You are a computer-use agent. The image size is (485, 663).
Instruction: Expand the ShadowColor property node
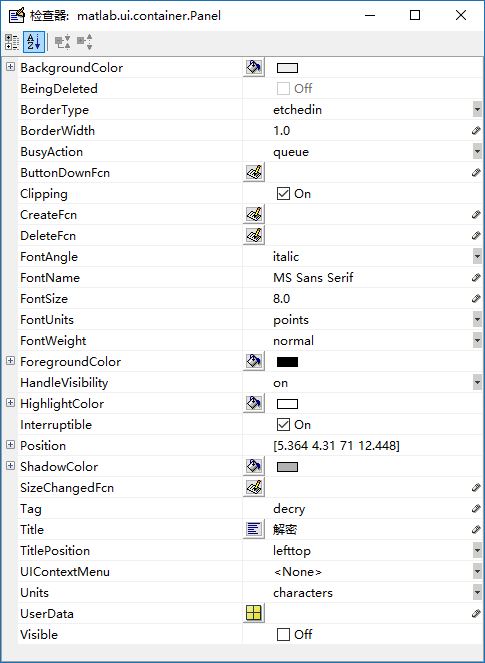pyautogui.click(x=10, y=466)
